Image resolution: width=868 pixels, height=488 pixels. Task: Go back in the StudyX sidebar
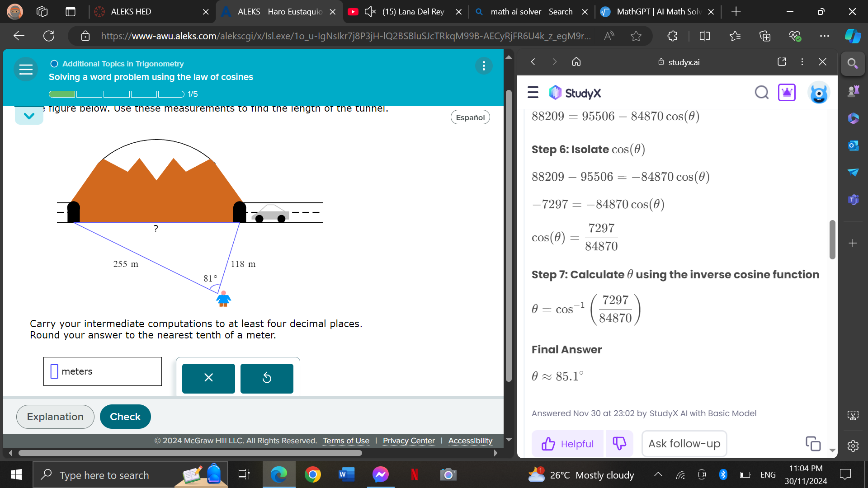[x=533, y=62]
